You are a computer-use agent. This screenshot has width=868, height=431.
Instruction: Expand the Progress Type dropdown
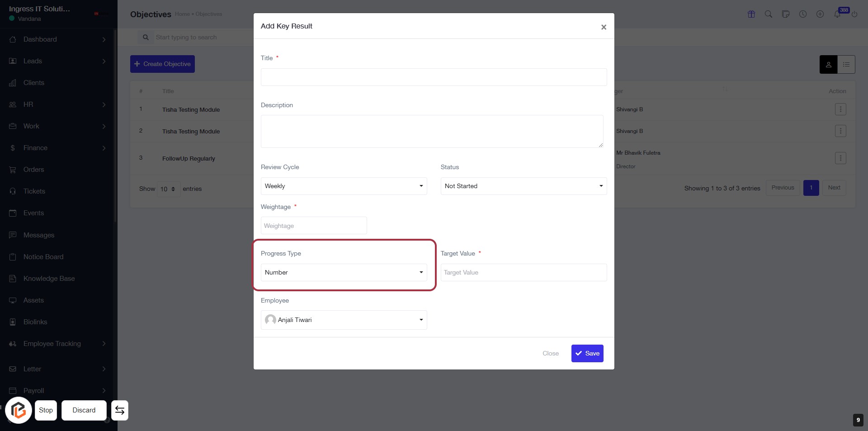pos(344,272)
